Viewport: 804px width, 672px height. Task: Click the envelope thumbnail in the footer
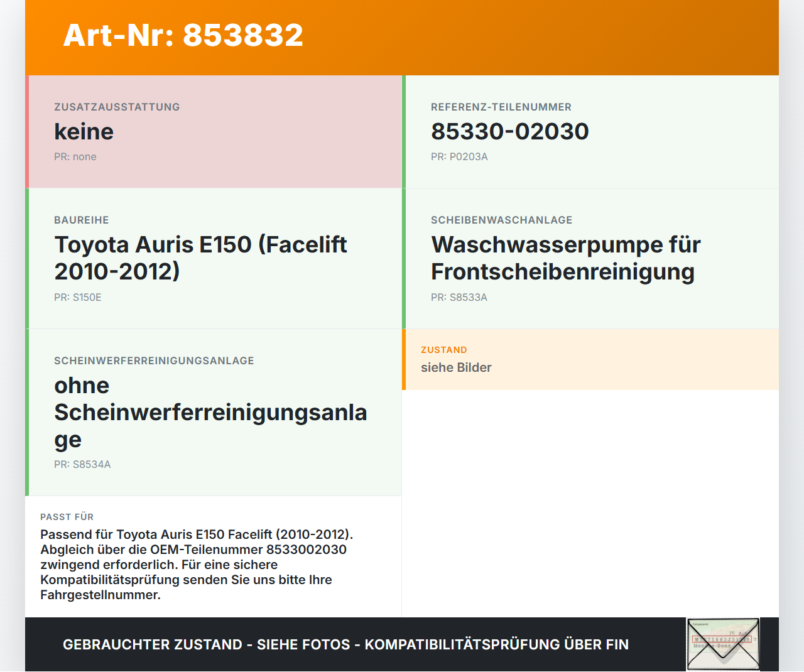coord(723,644)
